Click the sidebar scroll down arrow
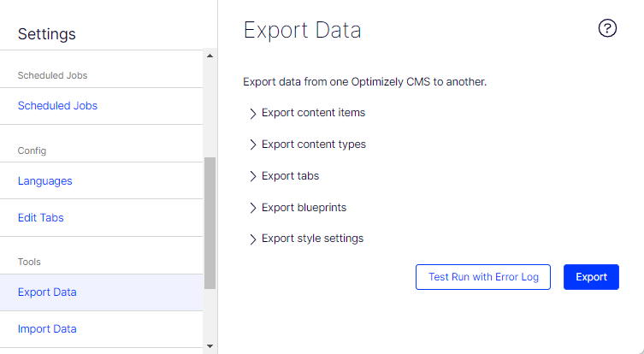The height and width of the screenshot is (354, 644). 210,346
